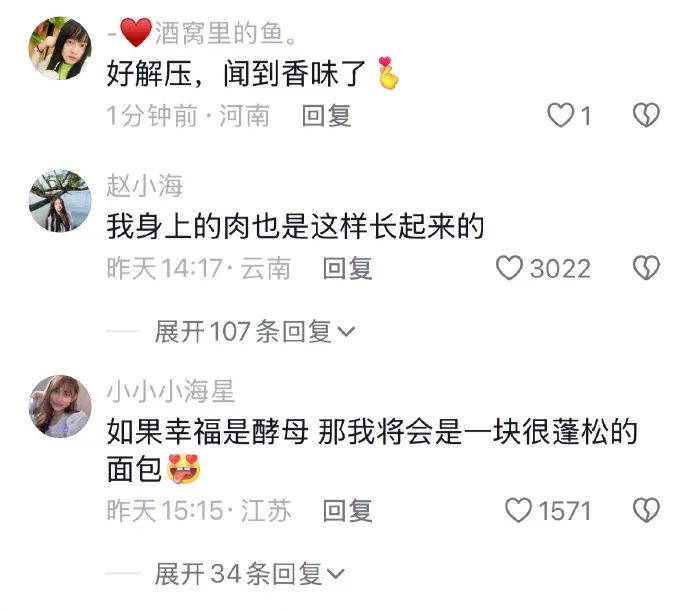Open 赵小海's profile avatar
This screenshot has width=690, height=611.
tap(60, 201)
